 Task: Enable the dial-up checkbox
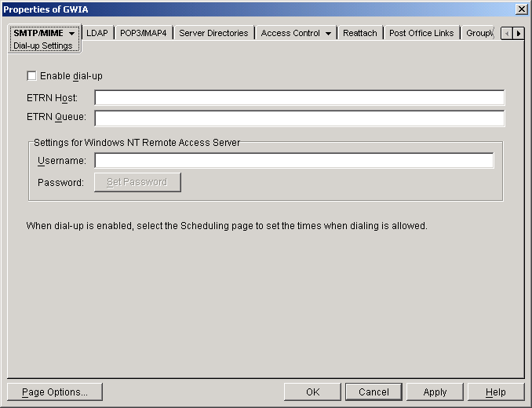point(31,75)
